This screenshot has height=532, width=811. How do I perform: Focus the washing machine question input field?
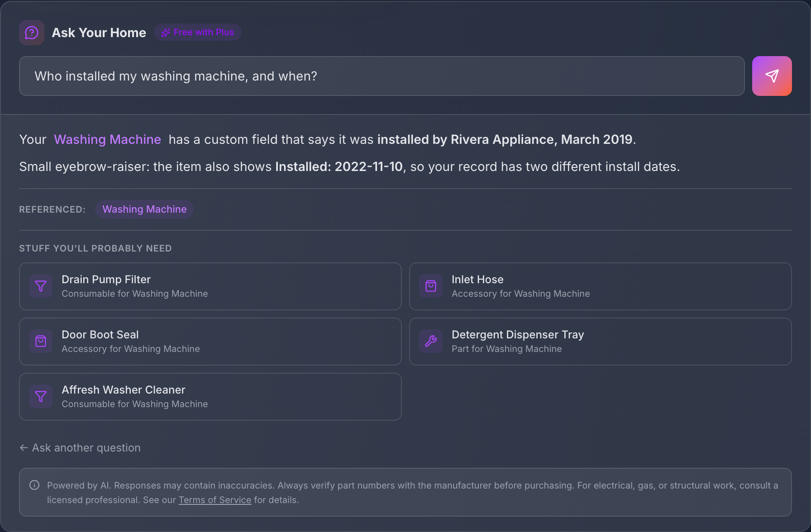[x=382, y=76]
